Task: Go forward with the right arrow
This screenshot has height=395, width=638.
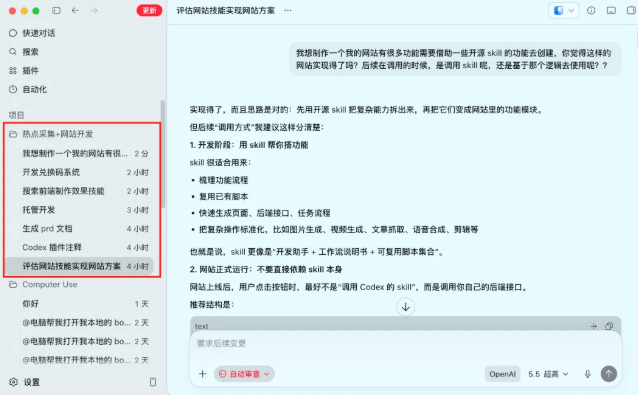Action: coord(94,11)
